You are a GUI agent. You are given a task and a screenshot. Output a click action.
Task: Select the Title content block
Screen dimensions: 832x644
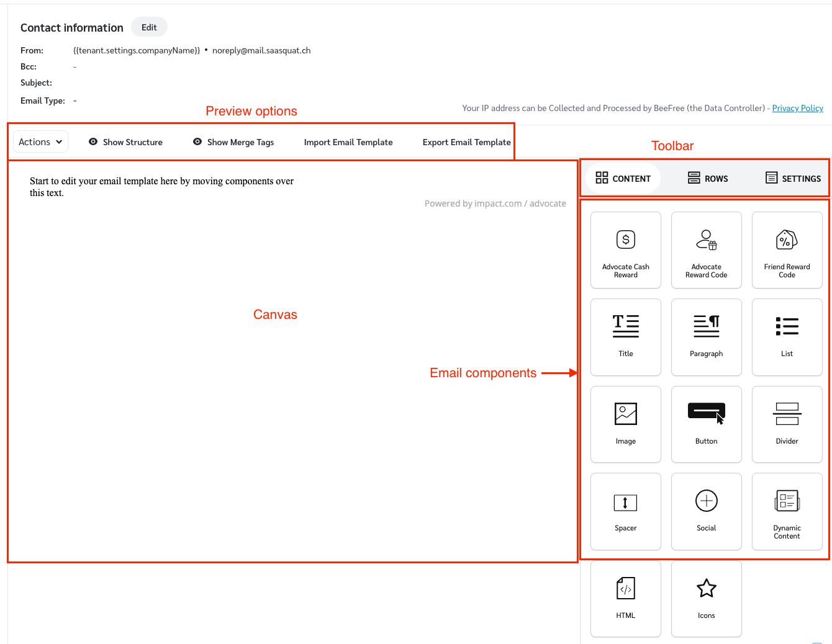[x=625, y=337]
